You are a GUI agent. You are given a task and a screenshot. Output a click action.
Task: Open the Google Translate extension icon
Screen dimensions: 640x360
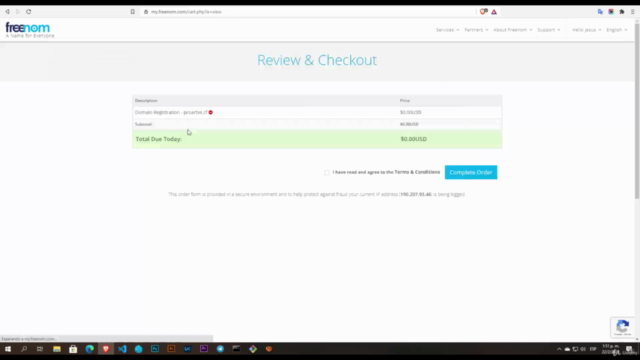click(x=600, y=12)
